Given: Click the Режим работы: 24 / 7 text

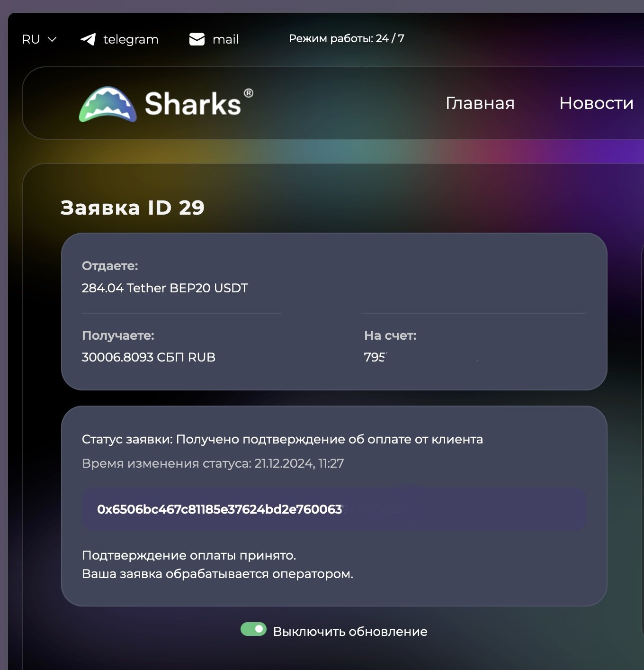Looking at the screenshot, I should (x=347, y=38).
